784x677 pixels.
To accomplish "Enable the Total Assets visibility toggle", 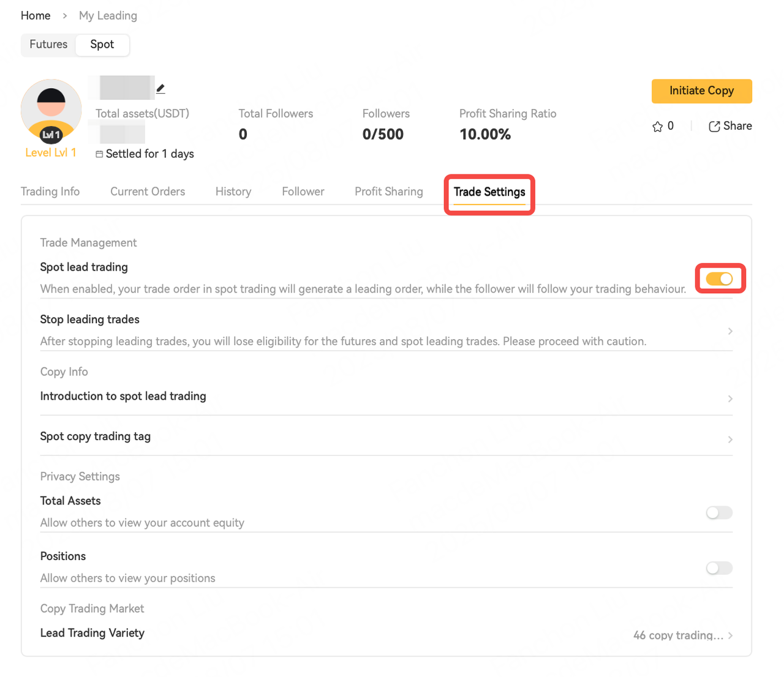I will click(x=719, y=512).
